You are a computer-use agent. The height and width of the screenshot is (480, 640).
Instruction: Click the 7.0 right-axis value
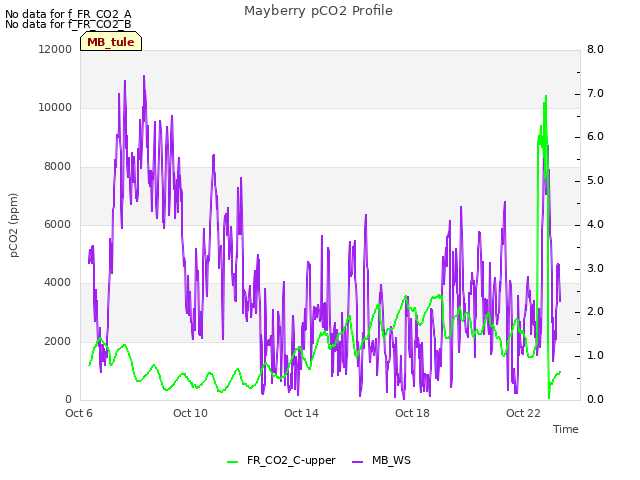pyautogui.click(x=595, y=93)
